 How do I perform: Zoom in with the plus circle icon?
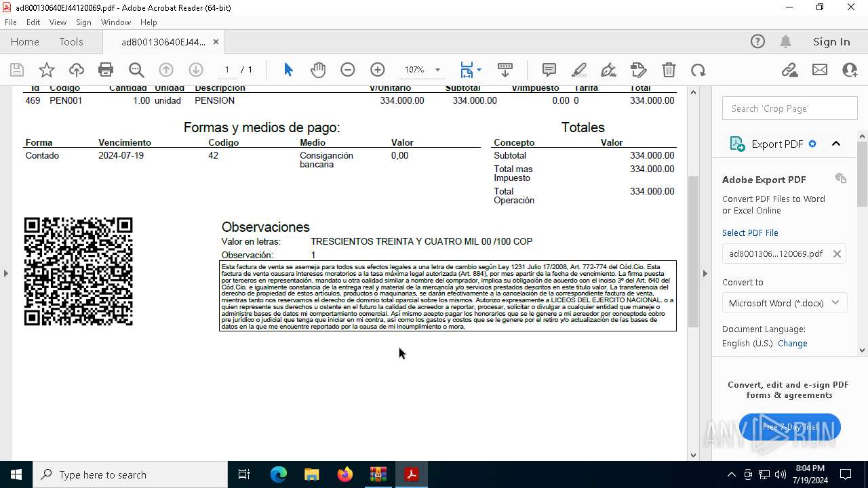pyautogui.click(x=378, y=70)
